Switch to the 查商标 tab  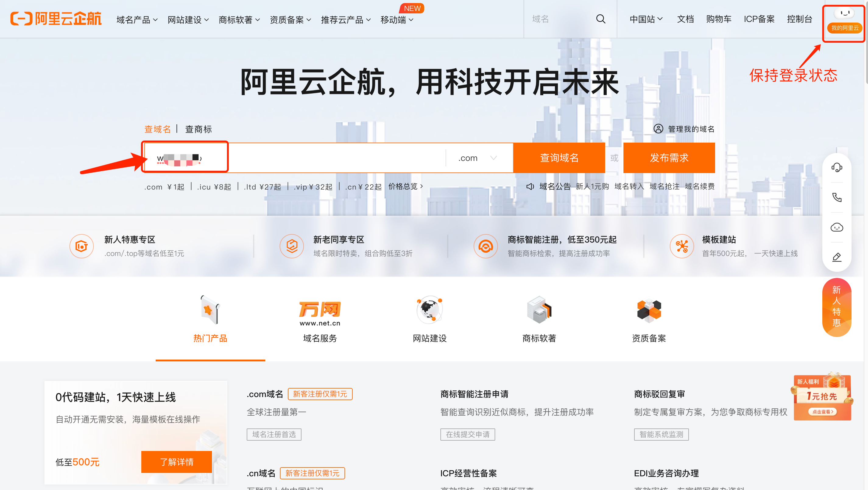click(x=198, y=129)
